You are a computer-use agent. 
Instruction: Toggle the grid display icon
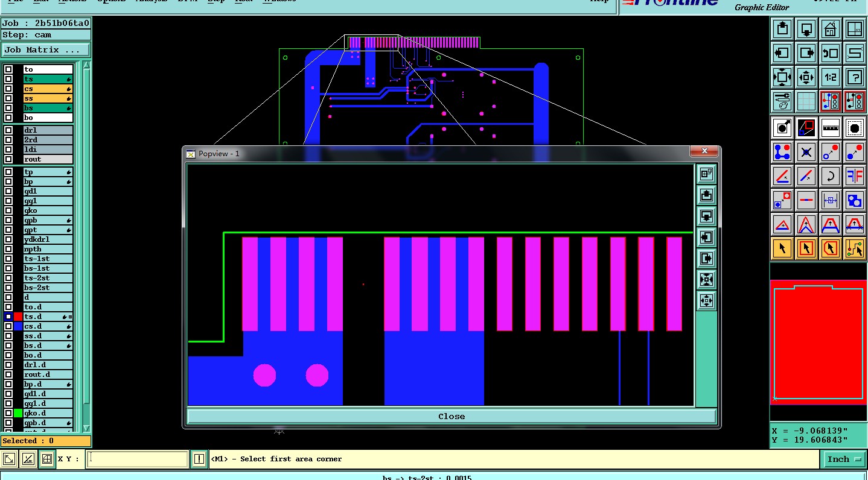click(806, 101)
